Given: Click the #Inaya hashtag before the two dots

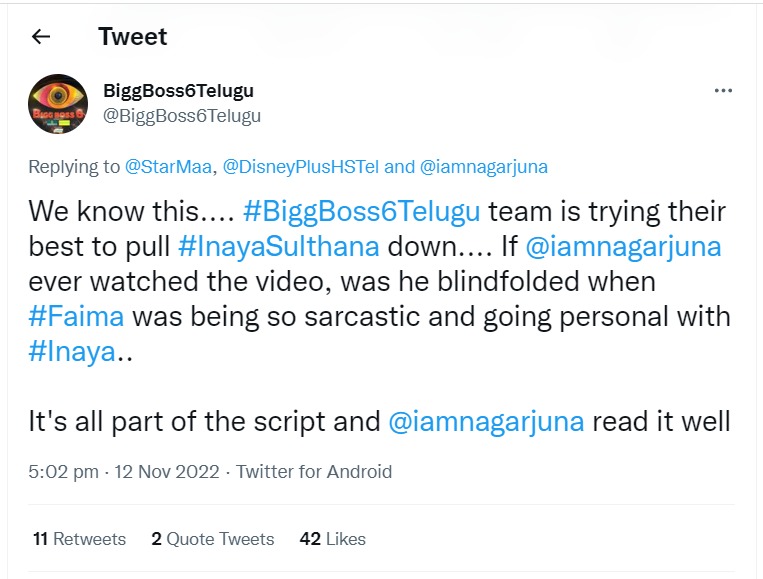Looking at the screenshot, I should point(72,352).
